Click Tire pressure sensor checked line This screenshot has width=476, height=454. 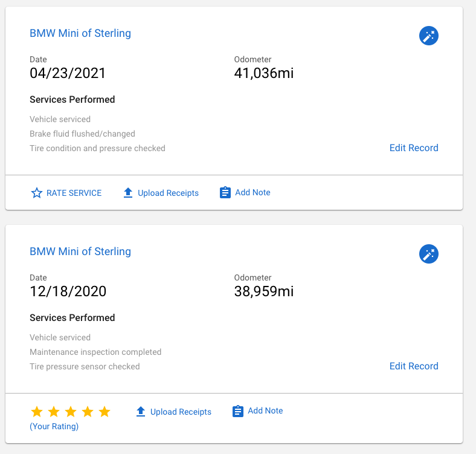(x=85, y=366)
